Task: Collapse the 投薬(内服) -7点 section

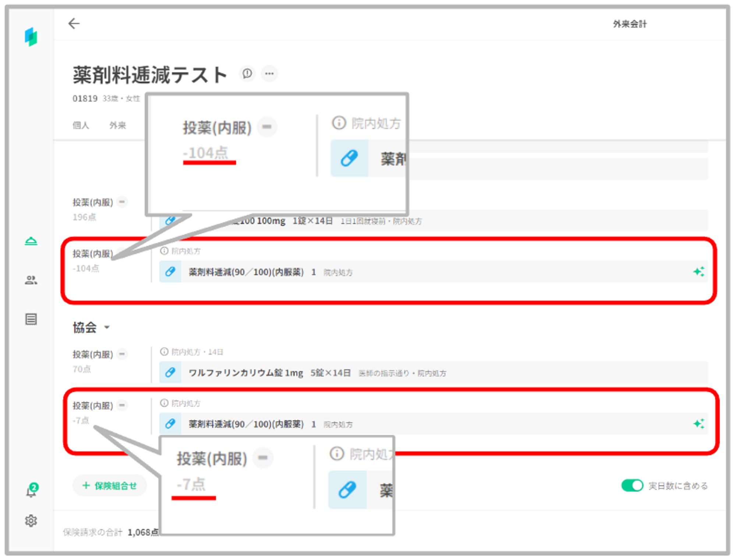Action: click(122, 405)
